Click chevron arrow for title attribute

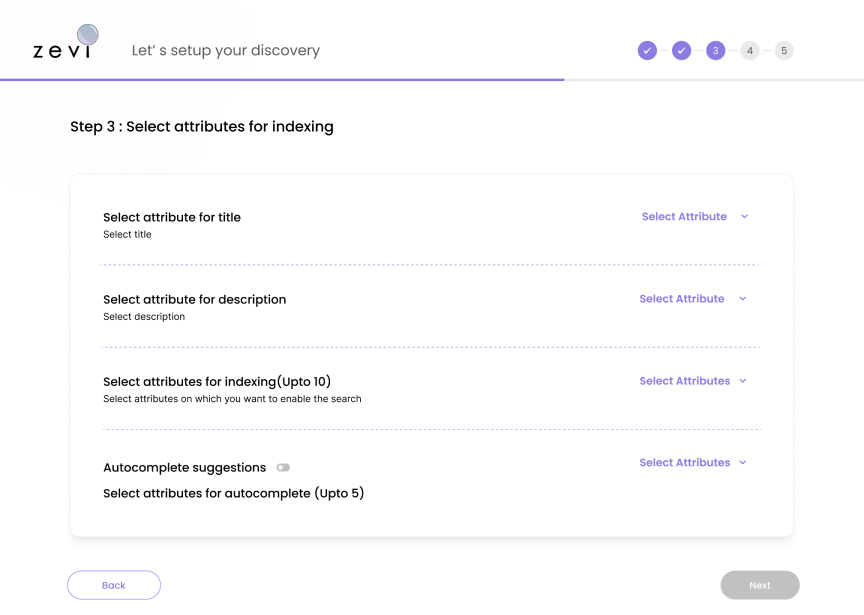coord(744,217)
